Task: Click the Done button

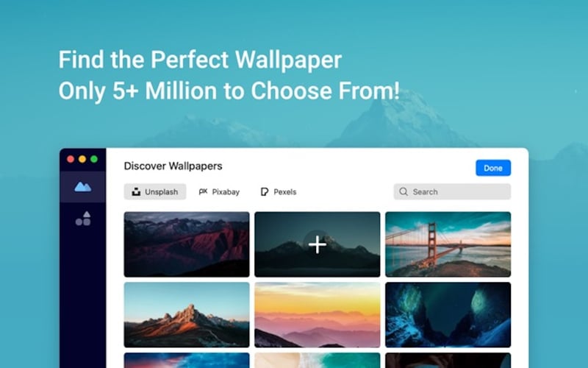Action: [493, 168]
